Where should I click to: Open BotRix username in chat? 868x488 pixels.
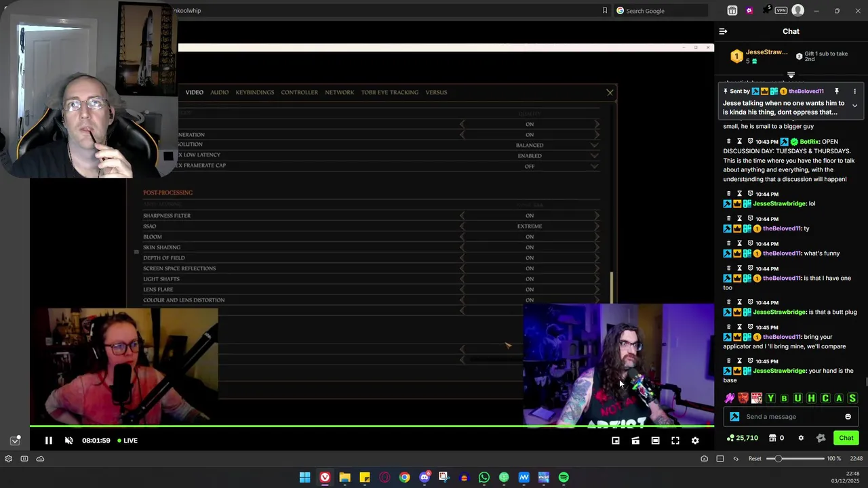809,142
